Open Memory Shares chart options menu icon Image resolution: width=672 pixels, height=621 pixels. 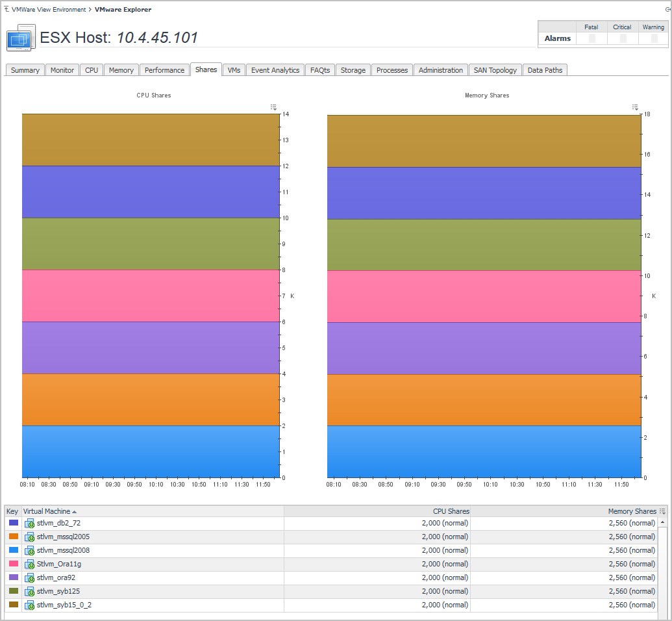tap(635, 107)
